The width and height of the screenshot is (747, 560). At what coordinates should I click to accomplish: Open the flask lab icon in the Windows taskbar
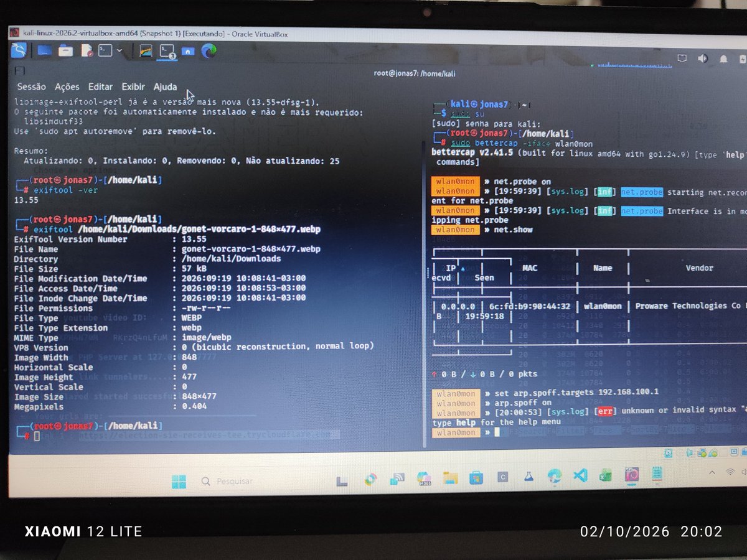[528, 477]
